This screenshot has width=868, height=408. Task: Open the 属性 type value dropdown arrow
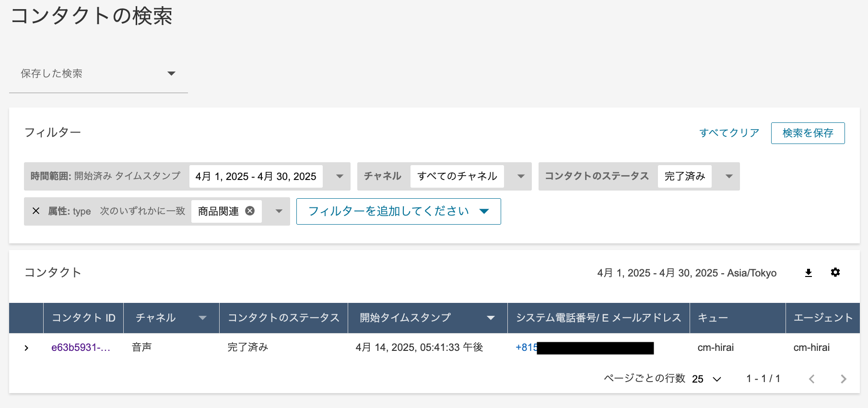[x=279, y=211]
